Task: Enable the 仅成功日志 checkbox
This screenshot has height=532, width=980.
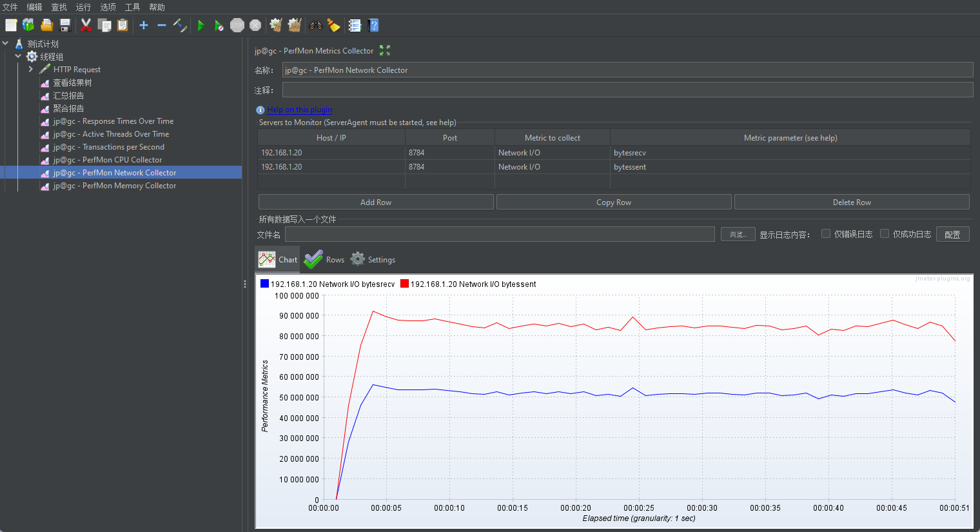Action: pos(885,234)
